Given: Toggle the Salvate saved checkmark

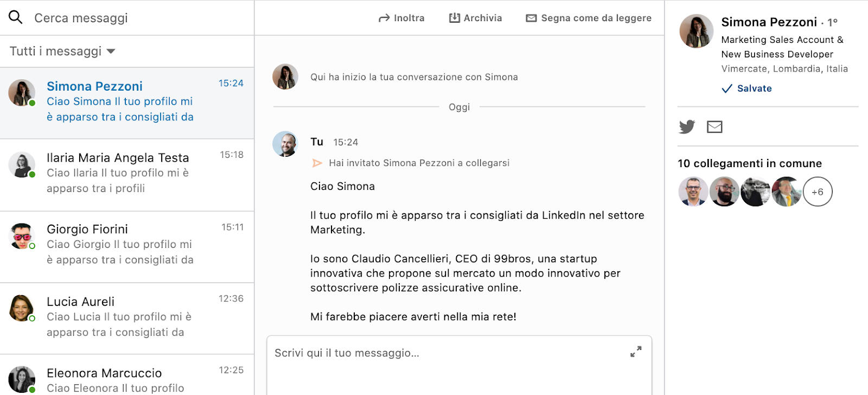Looking at the screenshot, I should click(727, 88).
